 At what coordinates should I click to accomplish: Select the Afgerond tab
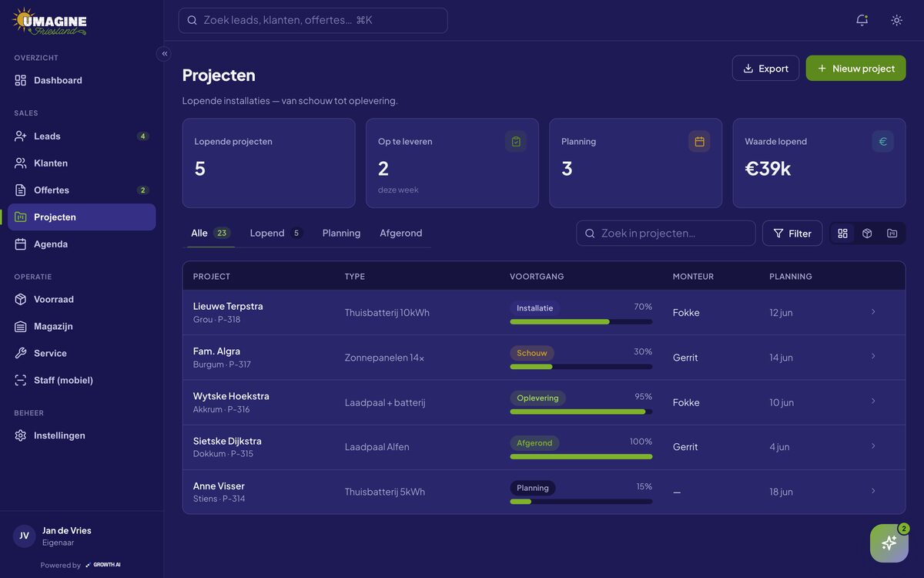pyautogui.click(x=400, y=234)
